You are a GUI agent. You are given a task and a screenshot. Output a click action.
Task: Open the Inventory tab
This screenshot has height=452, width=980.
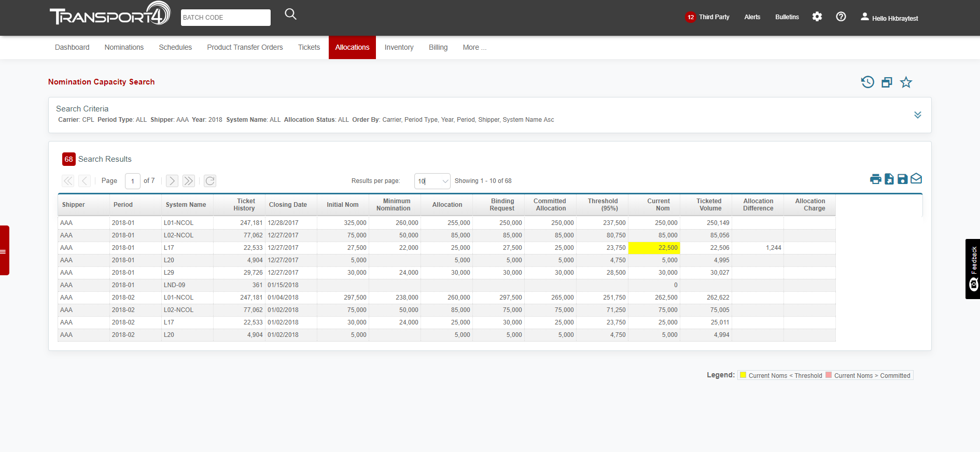[x=399, y=47]
